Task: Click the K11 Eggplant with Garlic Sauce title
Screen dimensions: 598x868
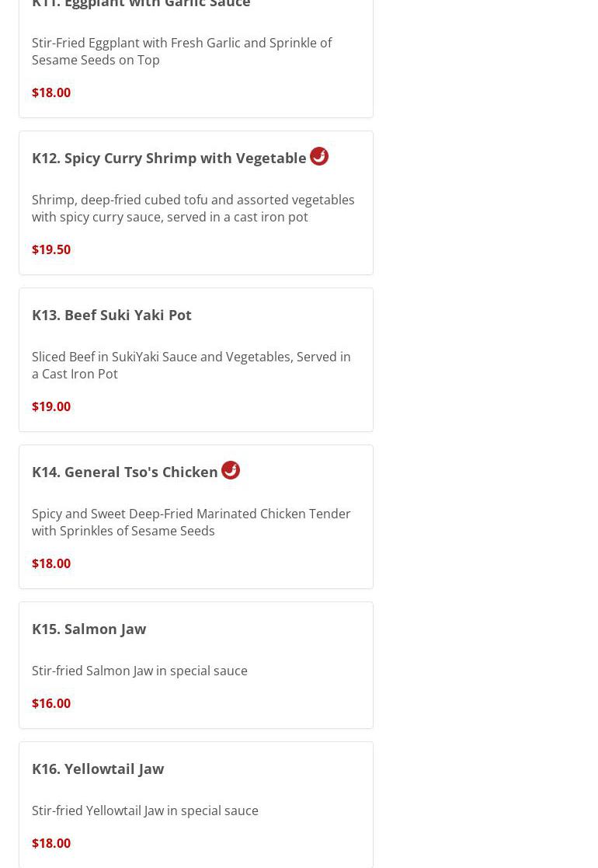Action: 141,3
